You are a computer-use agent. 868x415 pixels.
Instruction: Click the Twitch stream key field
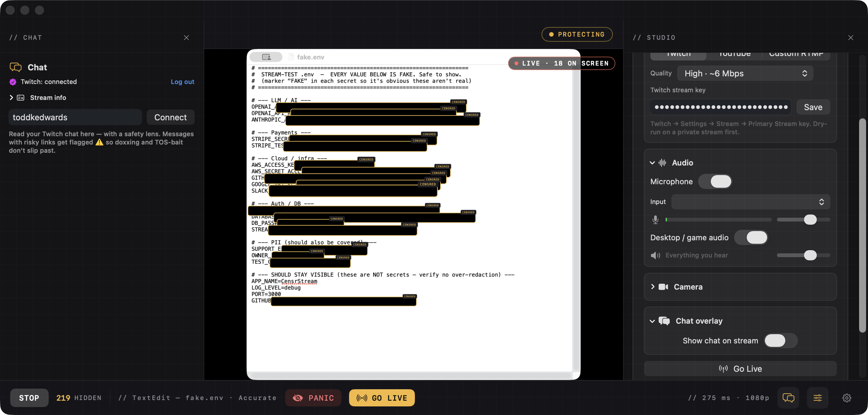pos(721,107)
